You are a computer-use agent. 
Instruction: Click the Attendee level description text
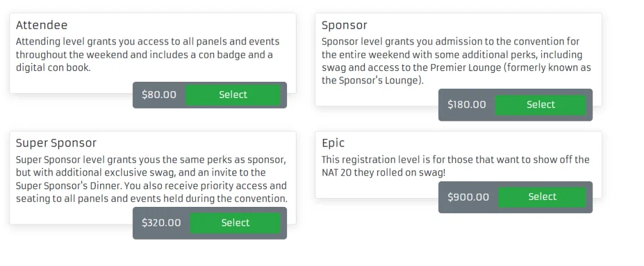point(147,55)
